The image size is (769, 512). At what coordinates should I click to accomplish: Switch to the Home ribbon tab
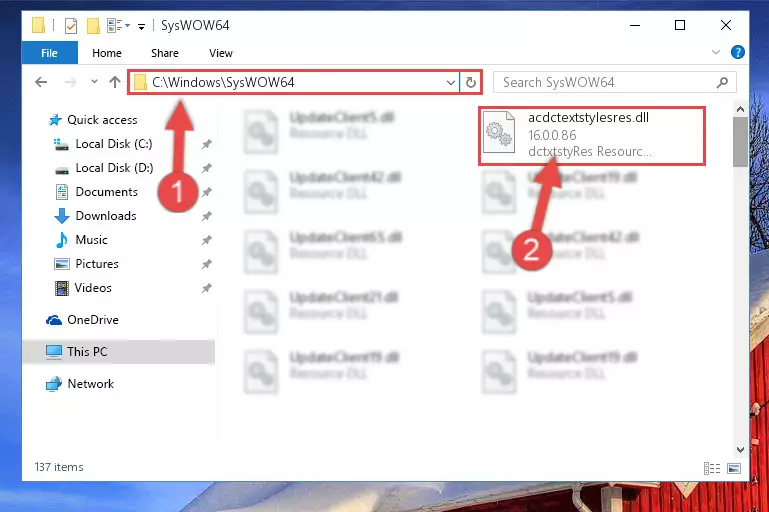106,53
